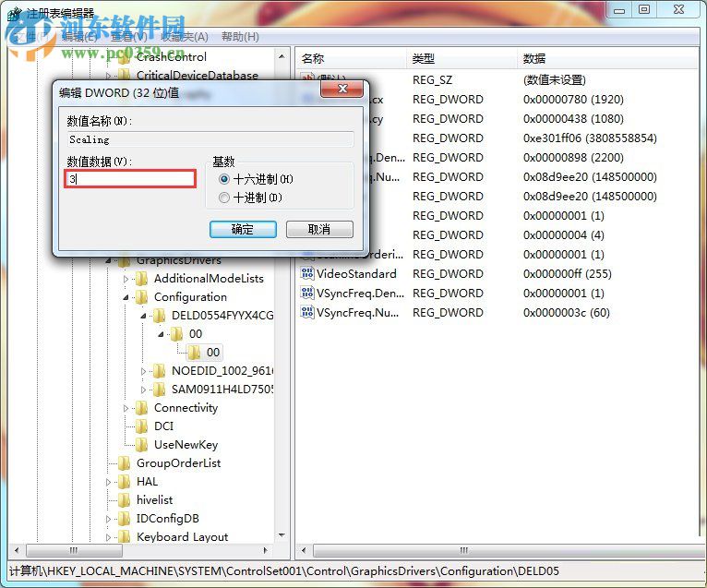
Task: Expand the Keyboard Layout tree node
Action: click(x=108, y=538)
